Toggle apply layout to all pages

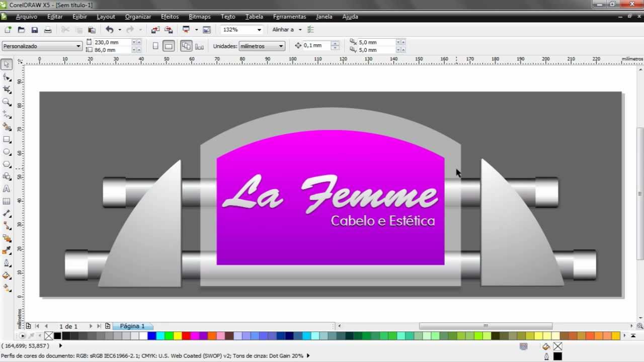click(x=186, y=46)
